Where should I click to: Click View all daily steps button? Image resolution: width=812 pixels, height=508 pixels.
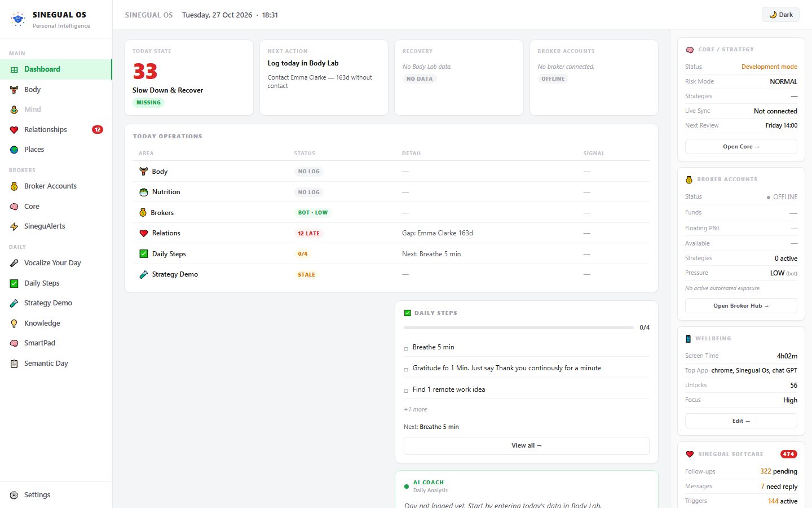click(527, 446)
